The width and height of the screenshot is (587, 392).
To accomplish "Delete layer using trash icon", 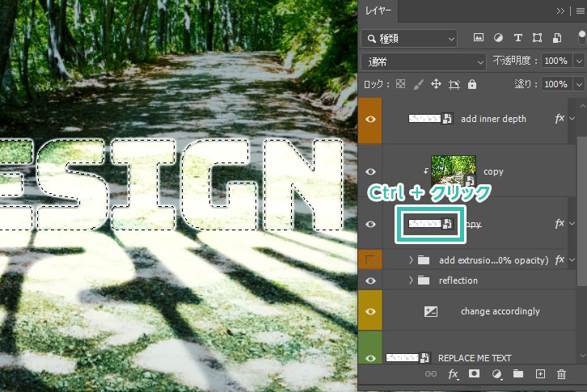I will [562, 374].
